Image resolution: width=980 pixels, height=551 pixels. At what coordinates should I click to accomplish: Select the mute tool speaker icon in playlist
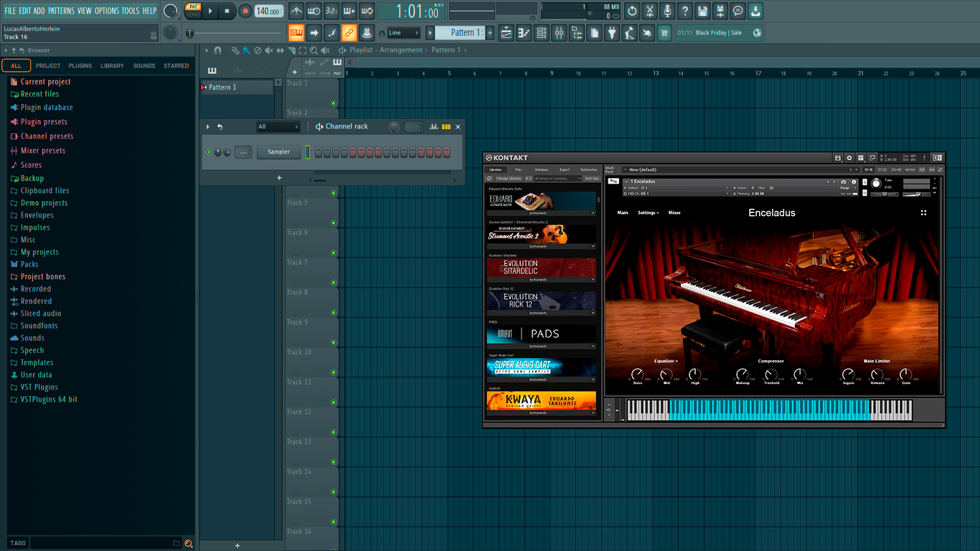[x=269, y=50]
